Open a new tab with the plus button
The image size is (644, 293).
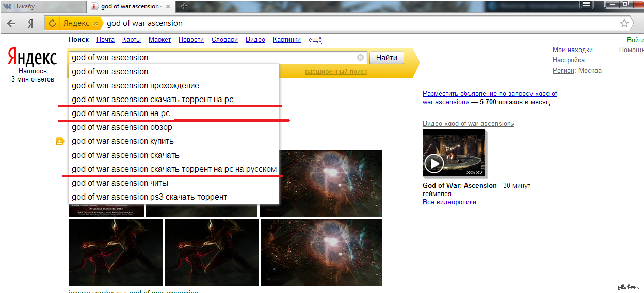pos(184,6)
